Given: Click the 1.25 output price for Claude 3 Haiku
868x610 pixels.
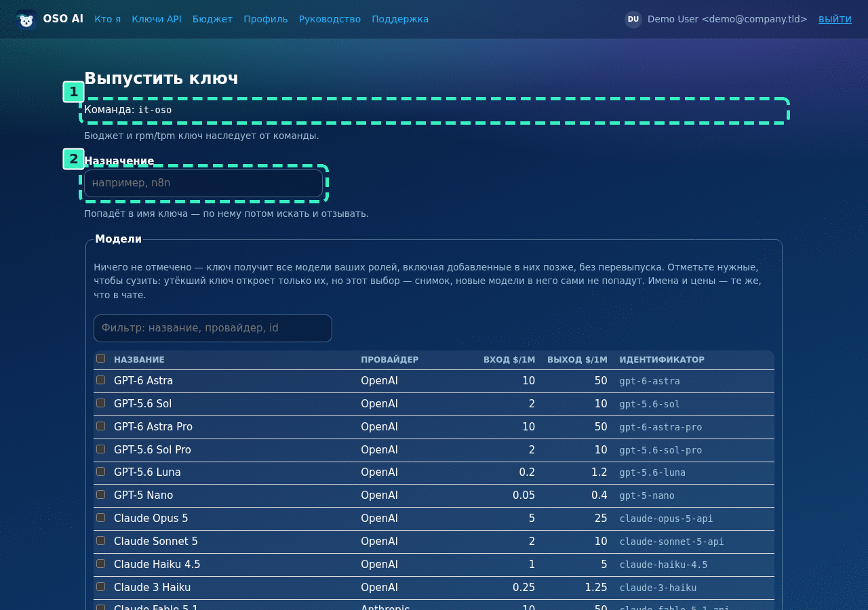Looking at the screenshot, I should point(596,588).
